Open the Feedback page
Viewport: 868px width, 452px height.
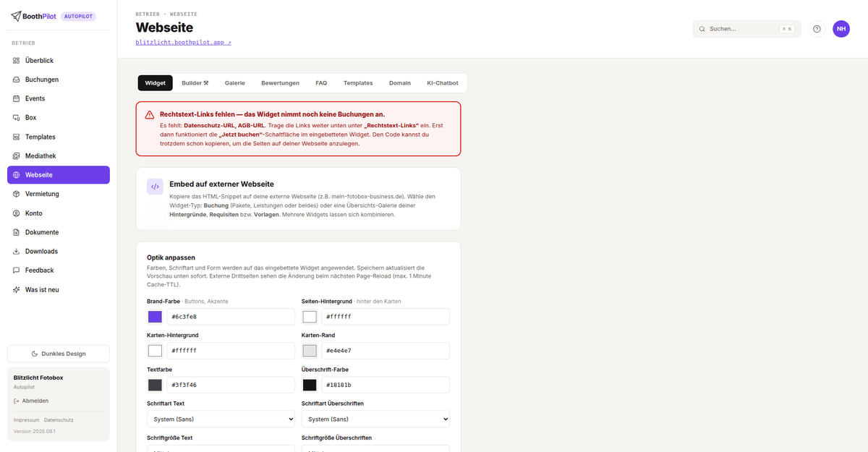click(59, 270)
